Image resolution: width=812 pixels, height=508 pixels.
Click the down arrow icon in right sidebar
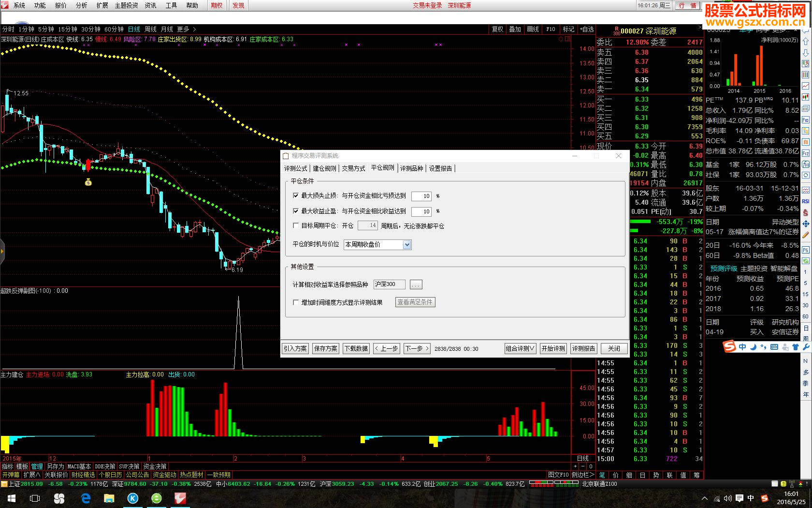click(806, 53)
